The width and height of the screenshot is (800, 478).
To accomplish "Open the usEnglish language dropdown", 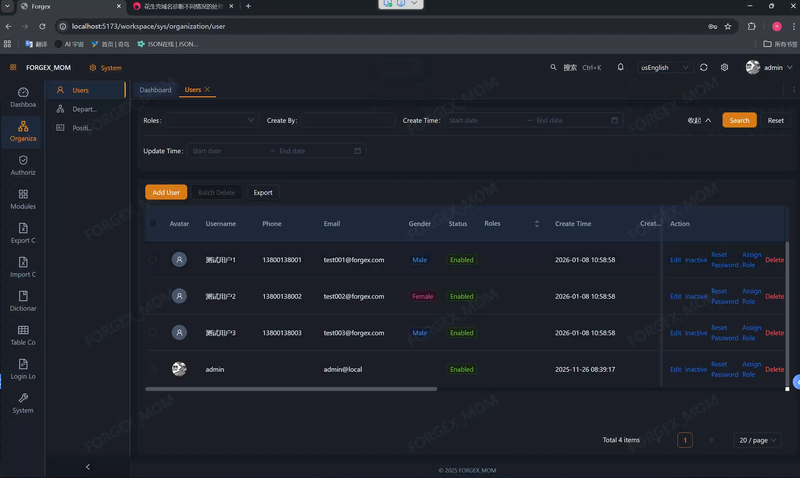I will pos(665,67).
